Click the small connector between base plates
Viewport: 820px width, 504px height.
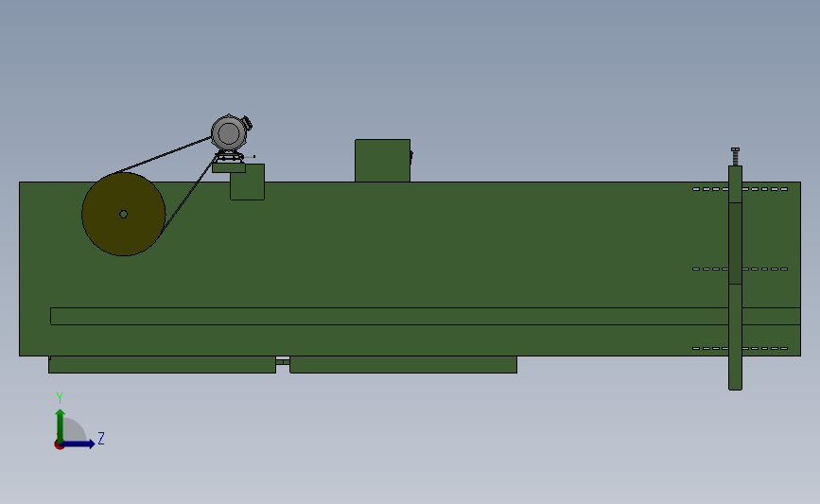283,362
